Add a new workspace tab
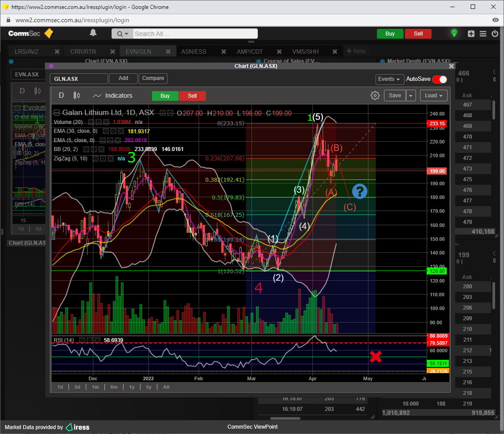This screenshot has height=434, width=504. pos(356,51)
